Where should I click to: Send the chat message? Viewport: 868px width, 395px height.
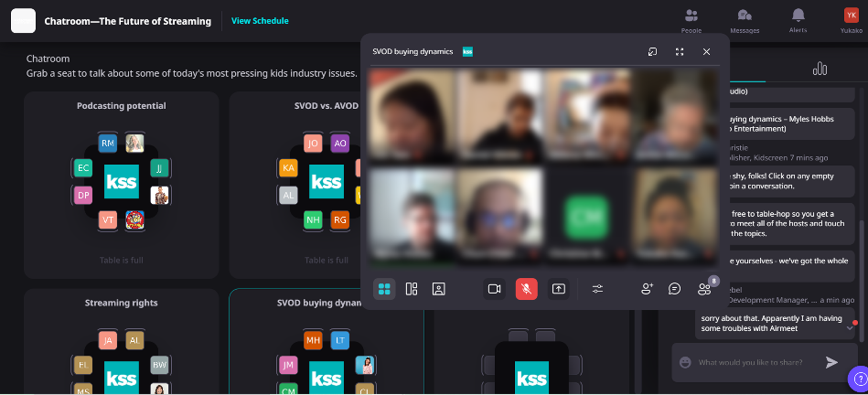[831, 362]
